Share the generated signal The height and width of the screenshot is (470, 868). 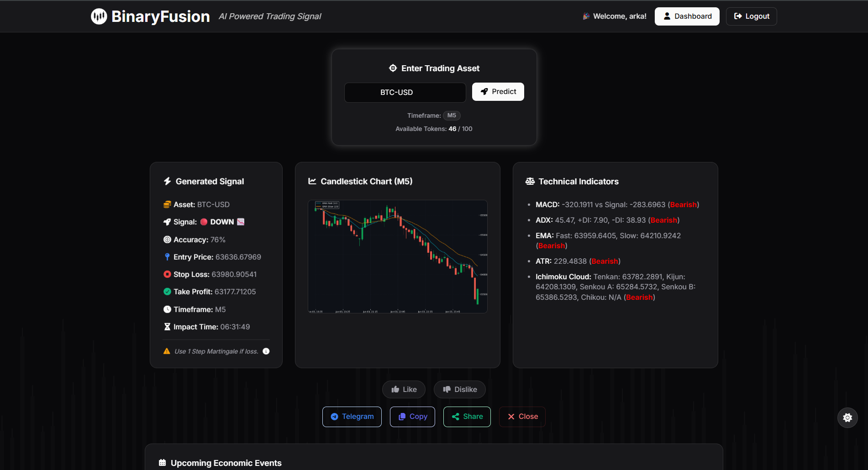(467, 417)
